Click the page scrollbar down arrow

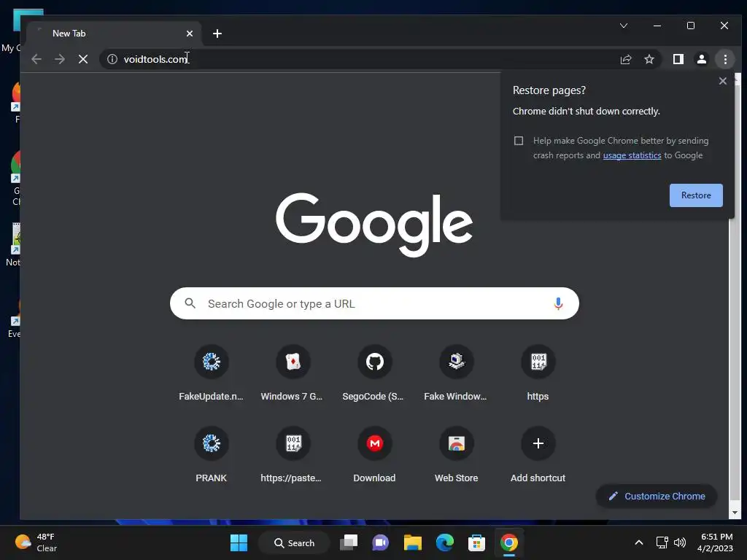734,513
